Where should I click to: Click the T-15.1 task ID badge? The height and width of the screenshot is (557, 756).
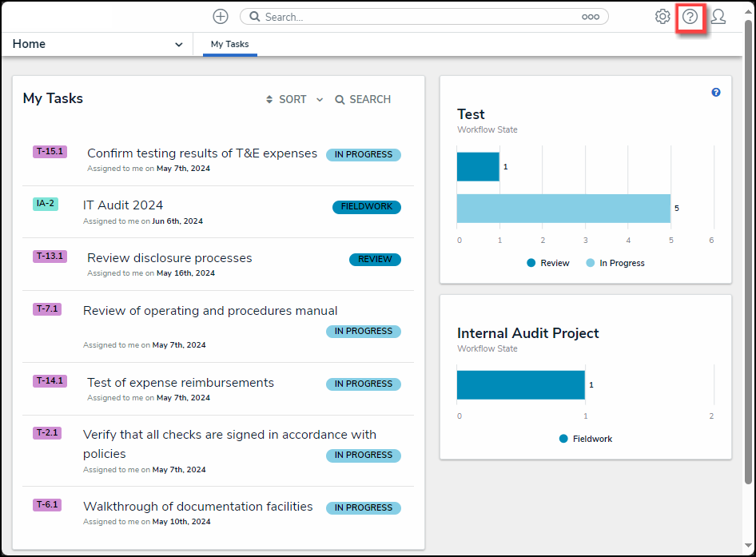coord(50,152)
